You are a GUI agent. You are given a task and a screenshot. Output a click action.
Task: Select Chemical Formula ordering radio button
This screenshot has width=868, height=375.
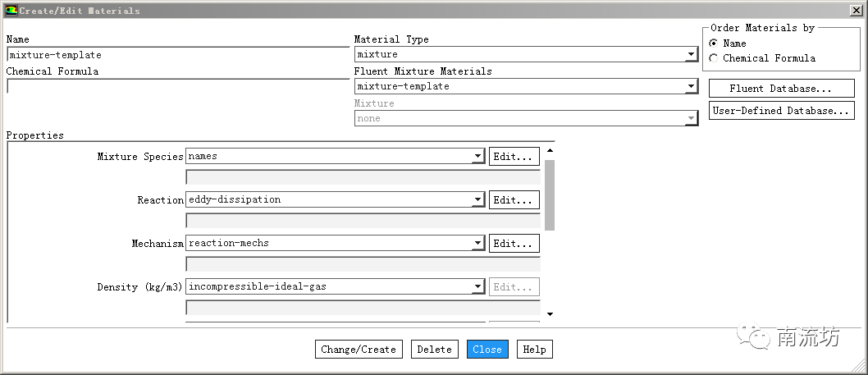(713, 58)
